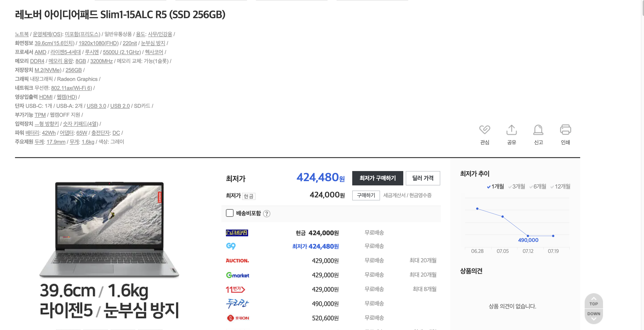Open the G9 seller logo
The height and width of the screenshot is (330, 644).
[231, 246]
